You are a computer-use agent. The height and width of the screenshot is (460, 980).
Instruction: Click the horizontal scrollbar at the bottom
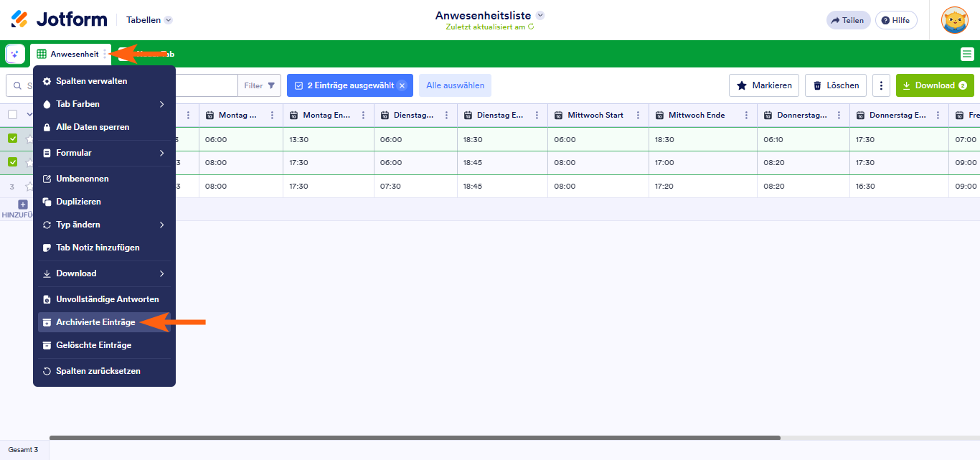point(415,438)
